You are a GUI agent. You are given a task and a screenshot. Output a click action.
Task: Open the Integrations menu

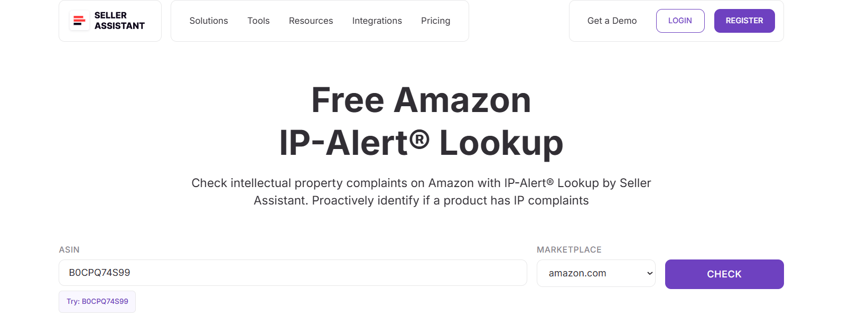point(377,21)
